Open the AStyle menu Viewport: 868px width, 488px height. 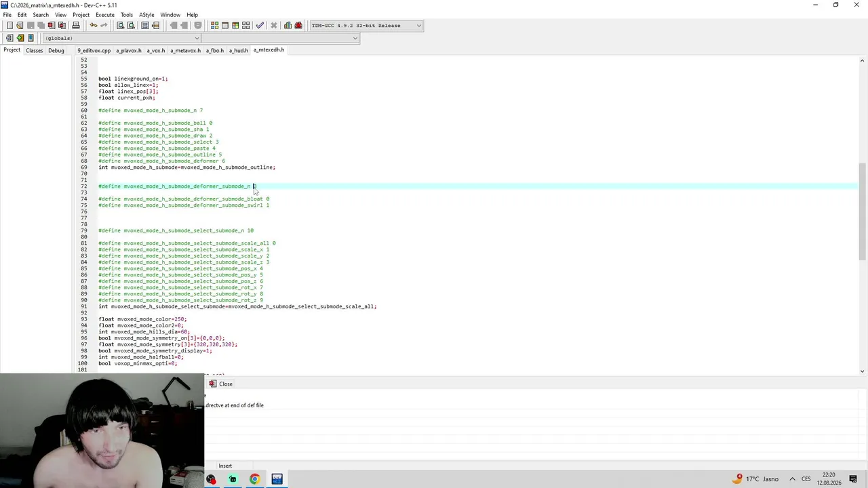coord(146,15)
